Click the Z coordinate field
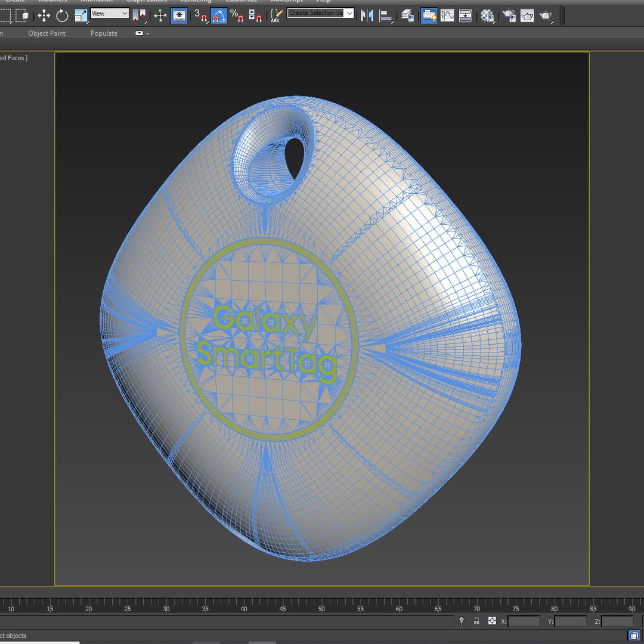 pos(617,621)
